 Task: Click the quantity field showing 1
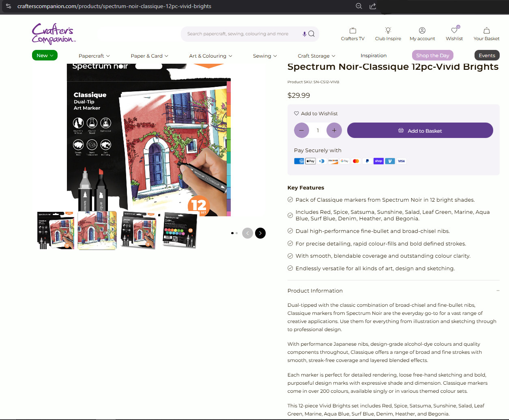318,130
